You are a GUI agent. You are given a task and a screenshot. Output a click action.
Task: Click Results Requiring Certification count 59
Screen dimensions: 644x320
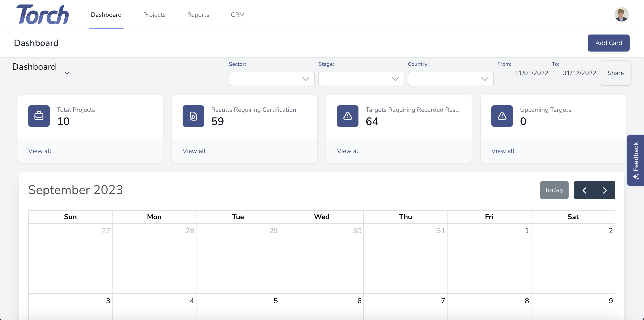[218, 121]
